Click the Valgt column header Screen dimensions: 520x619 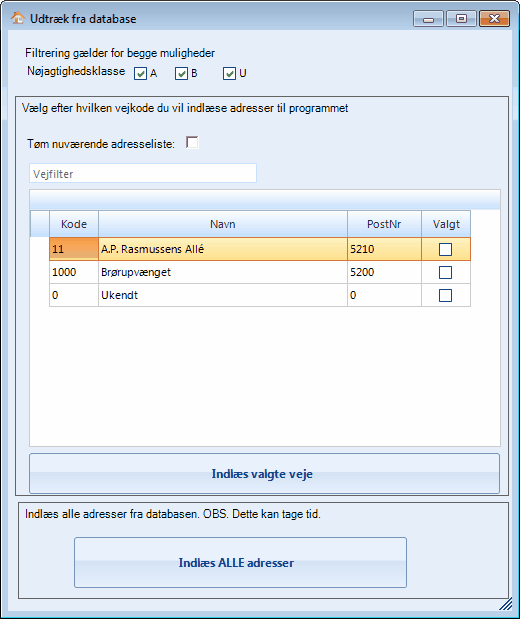[446, 224]
